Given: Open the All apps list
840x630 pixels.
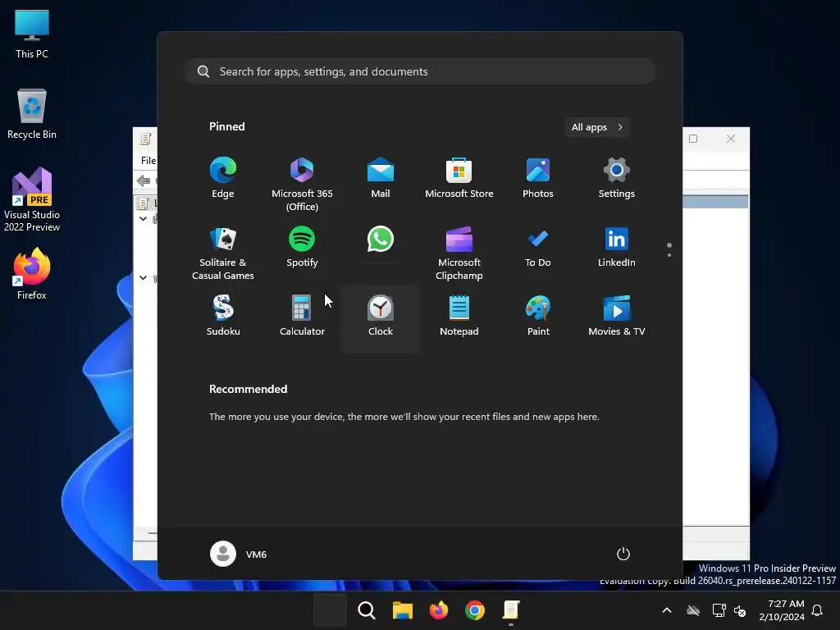Looking at the screenshot, I should tap(597, 127).
